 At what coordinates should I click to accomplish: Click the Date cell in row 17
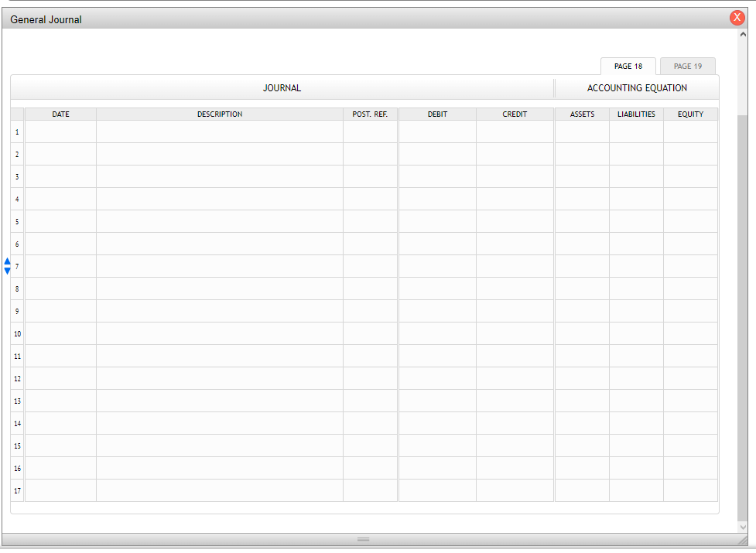tap(61, 490)
